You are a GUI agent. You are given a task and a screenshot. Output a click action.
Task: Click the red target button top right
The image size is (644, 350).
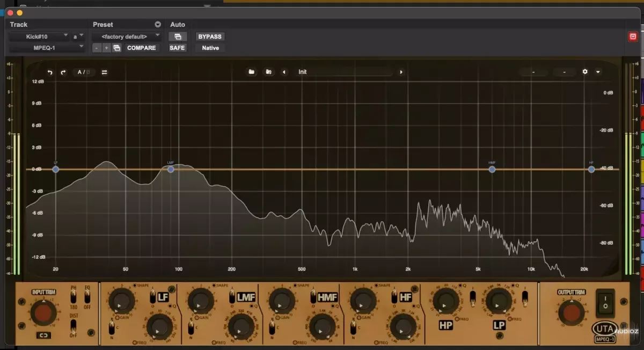(633, 37)
